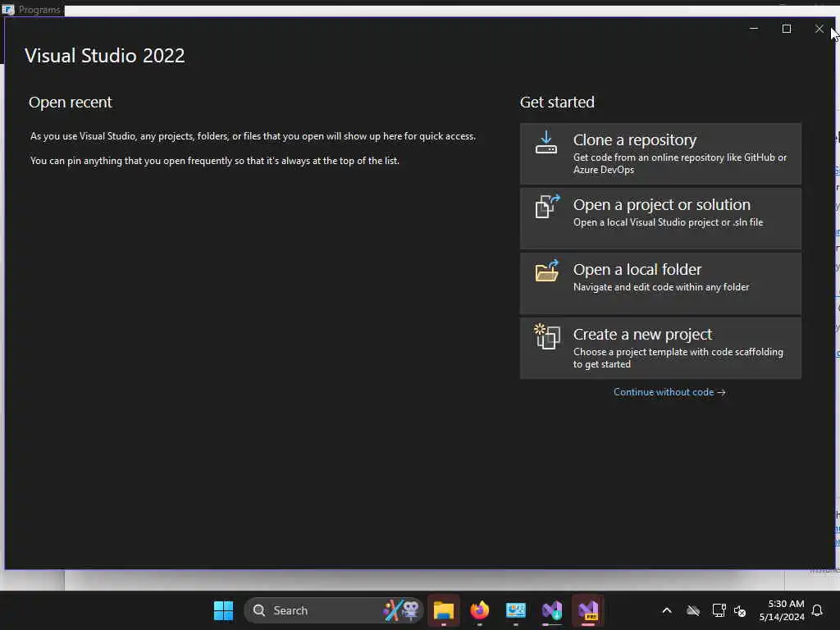Click the OneDrive cloud tray icon
Image resolution: width=840 pixels, height=630 pixels.
(693, 610)
